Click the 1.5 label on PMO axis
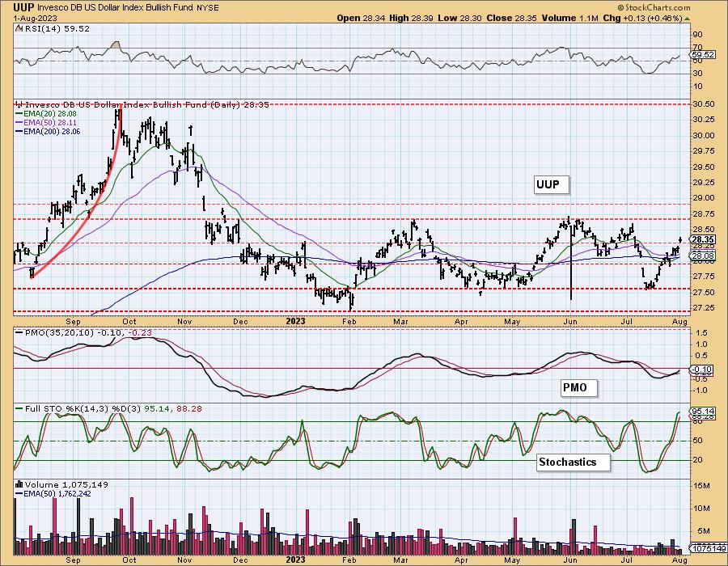728x566 pixels. click(701, 332)
